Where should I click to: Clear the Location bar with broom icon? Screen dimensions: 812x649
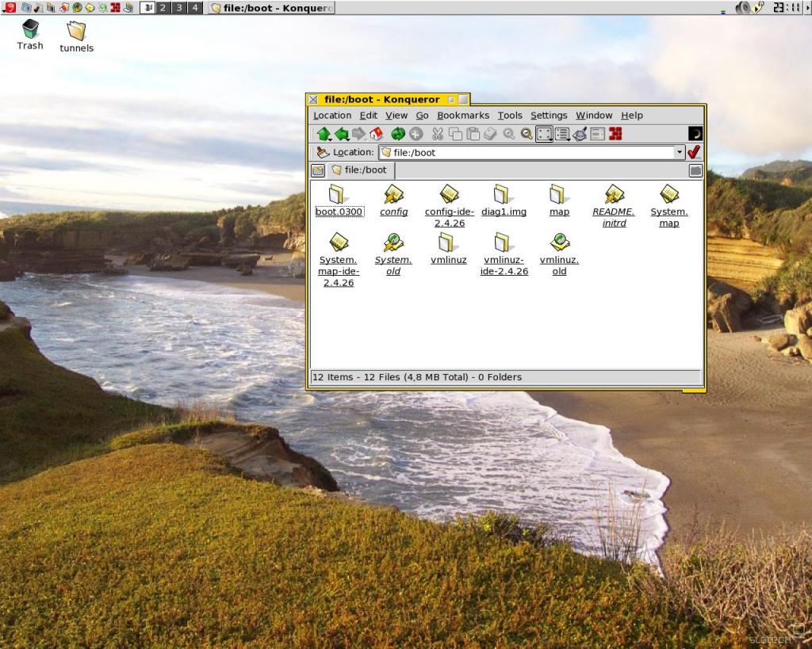click(323, 152)
